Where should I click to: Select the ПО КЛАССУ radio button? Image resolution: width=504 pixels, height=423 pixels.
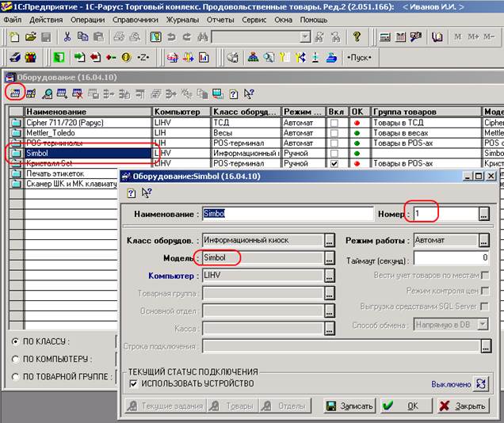(x=17, y=341)
